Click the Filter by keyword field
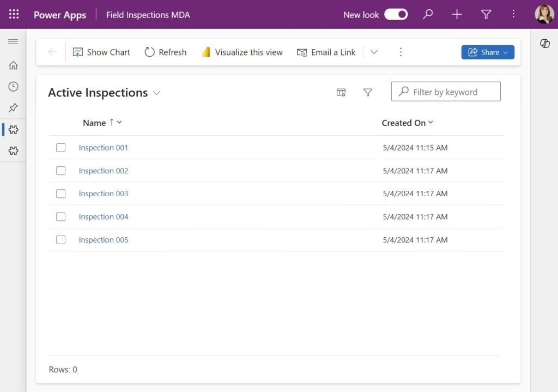The height and width of the screenshot is (392, 558). click(x=446, y=92)
